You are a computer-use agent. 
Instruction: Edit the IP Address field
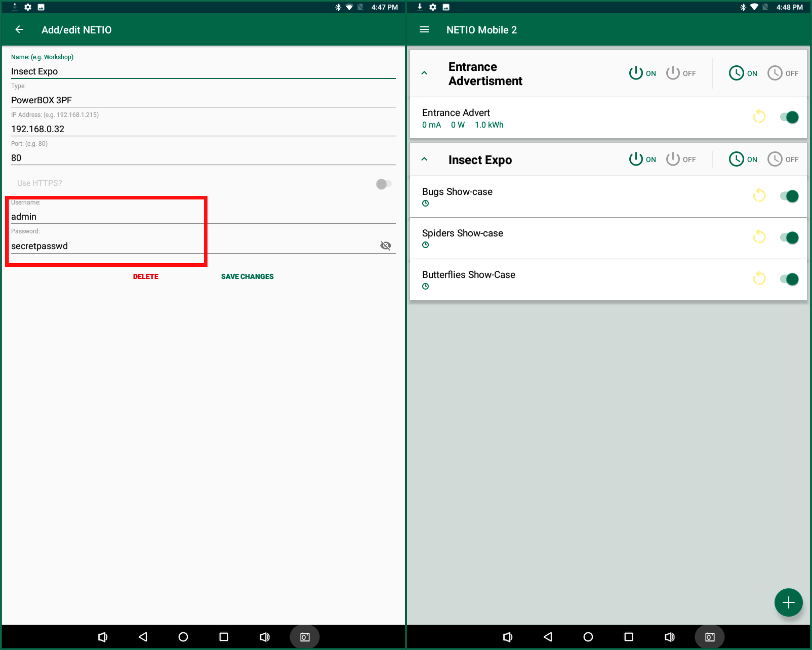tap(203, 129)
